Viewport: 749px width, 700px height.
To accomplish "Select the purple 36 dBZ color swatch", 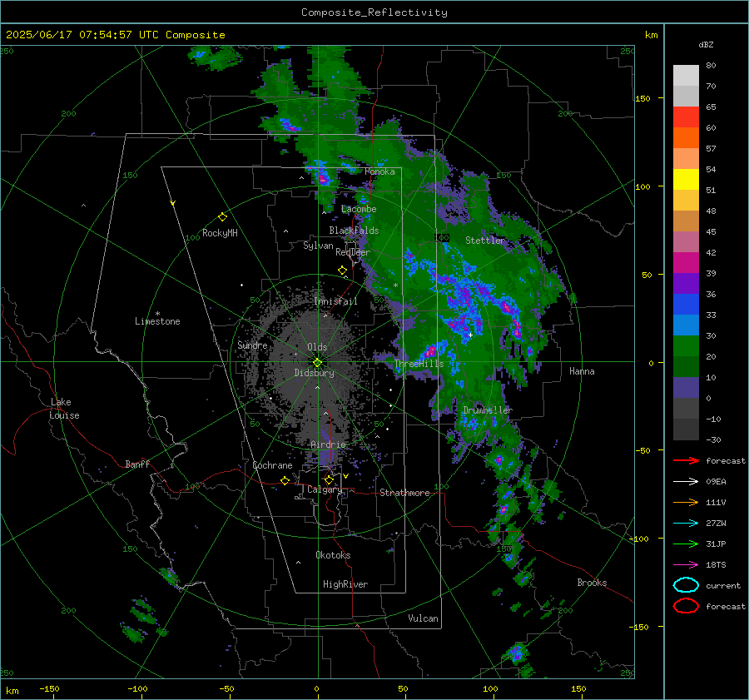I will 686,283.
